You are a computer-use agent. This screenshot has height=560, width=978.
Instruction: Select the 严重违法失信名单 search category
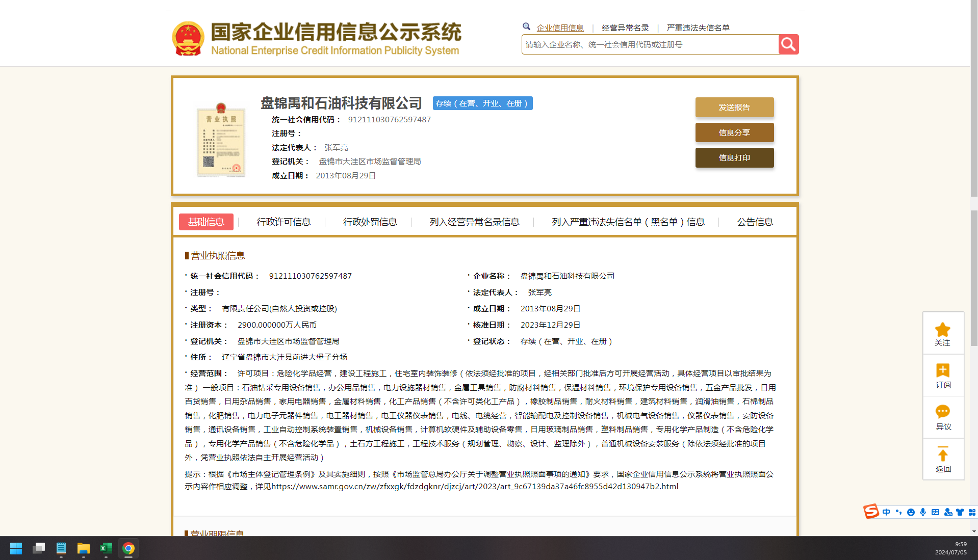698,28
